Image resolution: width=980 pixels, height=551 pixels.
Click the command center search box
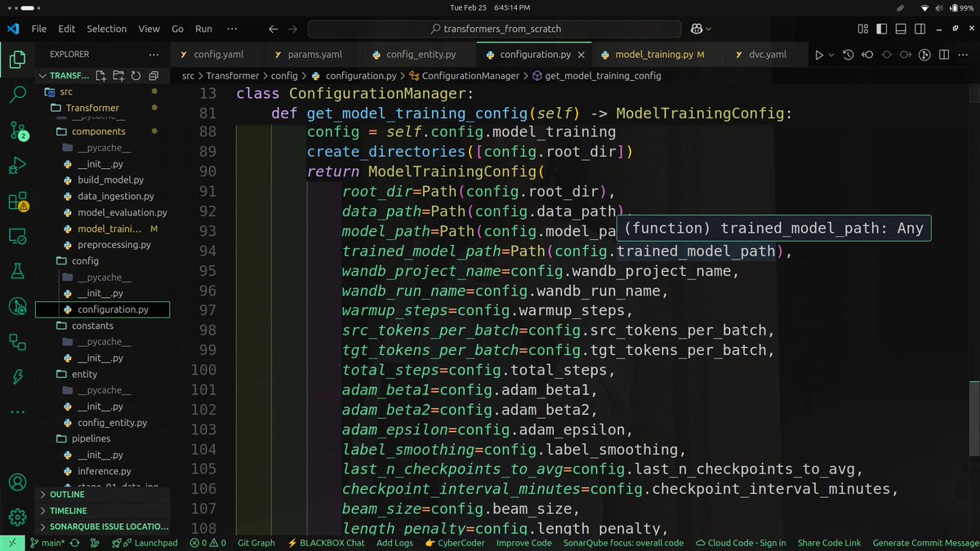(495, 29)
